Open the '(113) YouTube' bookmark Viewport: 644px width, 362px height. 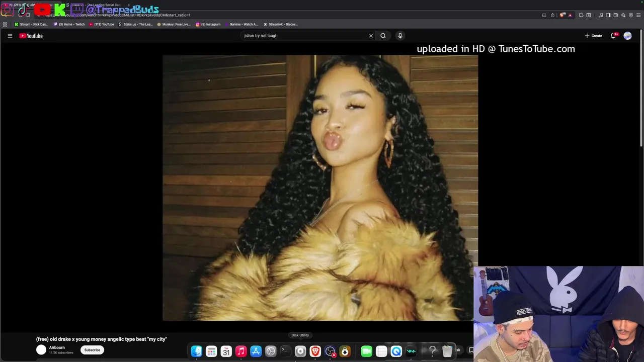click(102, 24)
